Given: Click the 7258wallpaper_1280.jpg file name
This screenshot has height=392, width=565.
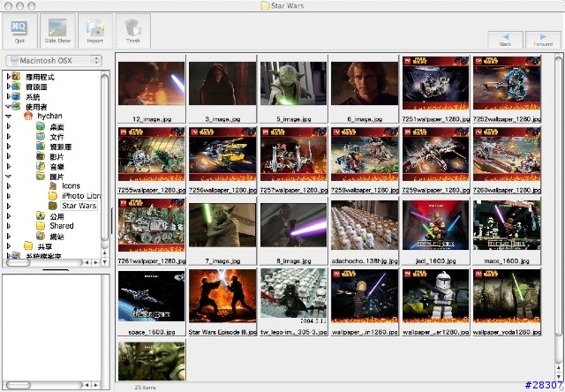Looking at the screenshot, I should click(365, 190).
